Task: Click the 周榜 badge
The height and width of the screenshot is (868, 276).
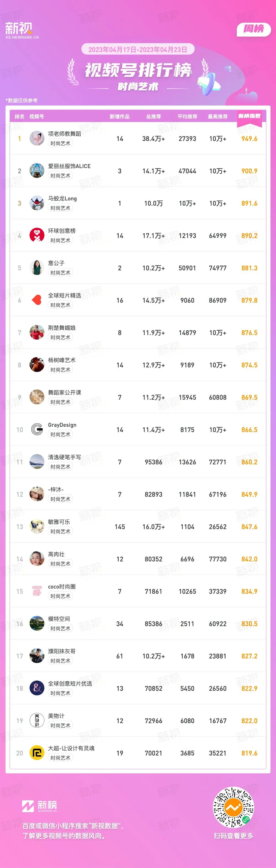Action: (x=254, y=29)
